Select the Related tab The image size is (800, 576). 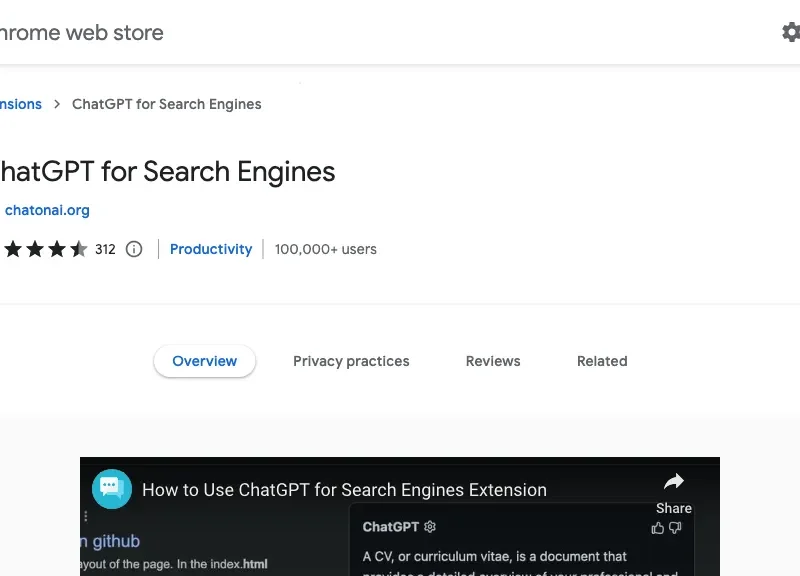[x=602, y=361]
